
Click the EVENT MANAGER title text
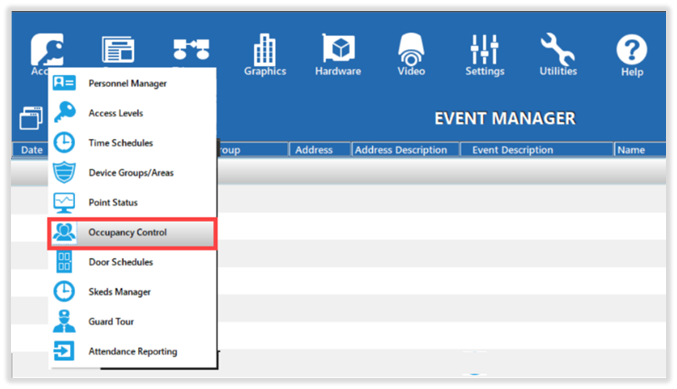pyautogui.click(x=505, y=118)
